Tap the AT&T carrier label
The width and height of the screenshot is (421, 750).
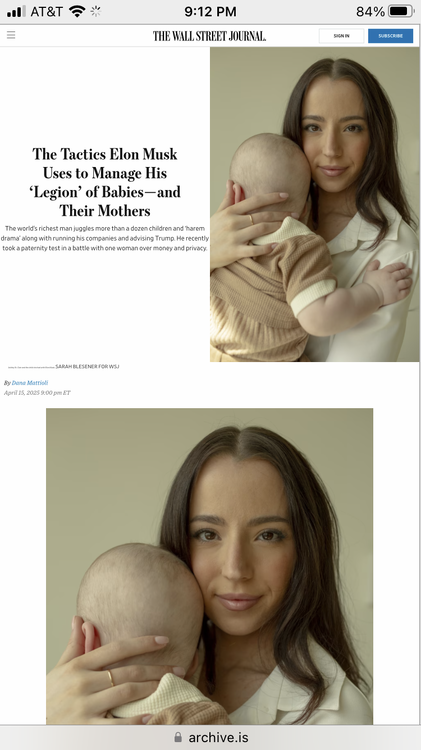[46, 11]
